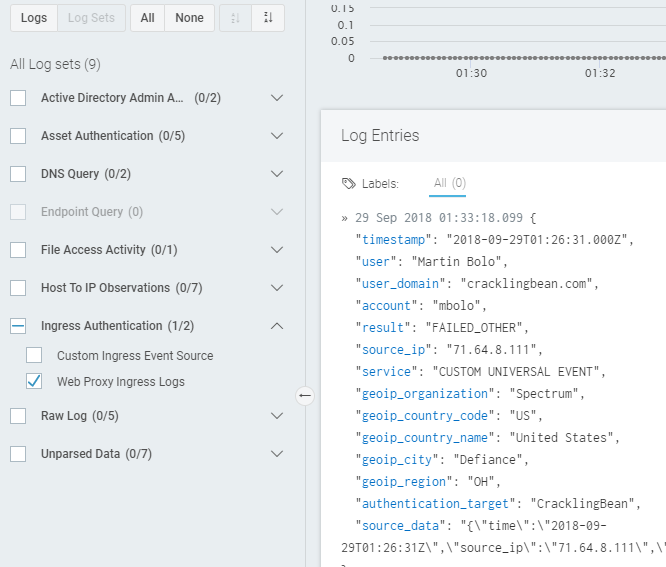Click the sort ascending A-Z icon
The height and width of the screenshot is (567, 666).
click(235, 18)
